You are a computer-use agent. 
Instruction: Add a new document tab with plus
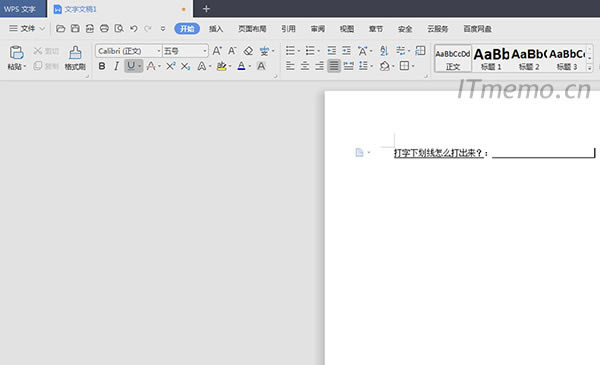pos(206,8)
